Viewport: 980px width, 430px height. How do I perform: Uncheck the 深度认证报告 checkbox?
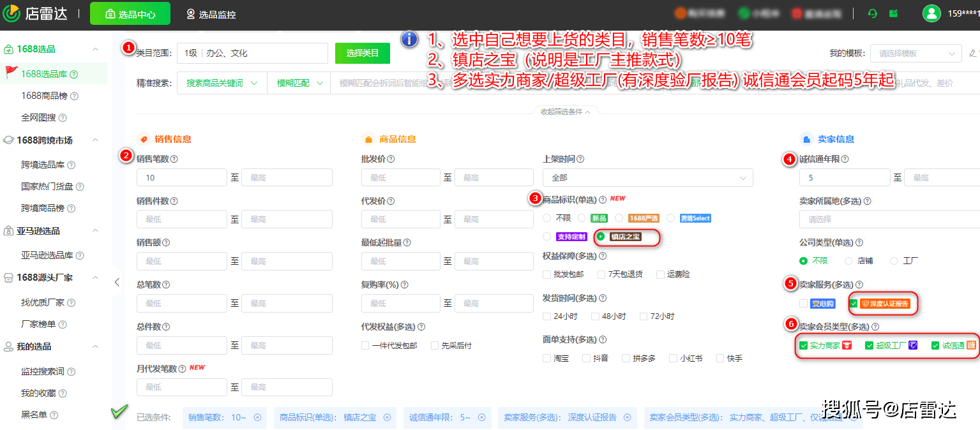pyautogui.click(x=854, y=304)
